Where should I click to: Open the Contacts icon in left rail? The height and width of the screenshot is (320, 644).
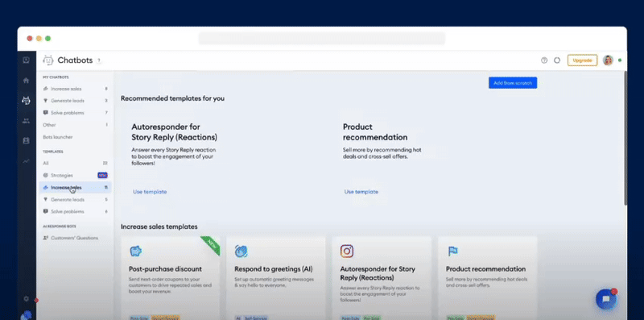(x=26, y=141)
